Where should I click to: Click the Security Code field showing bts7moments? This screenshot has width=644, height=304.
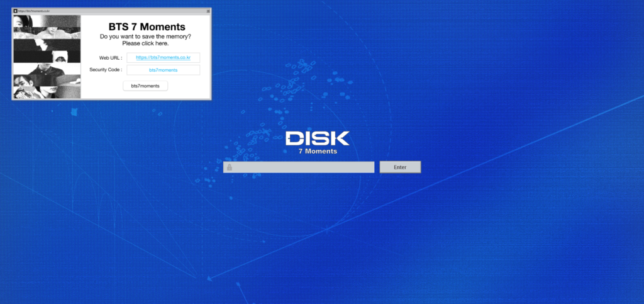163,70
